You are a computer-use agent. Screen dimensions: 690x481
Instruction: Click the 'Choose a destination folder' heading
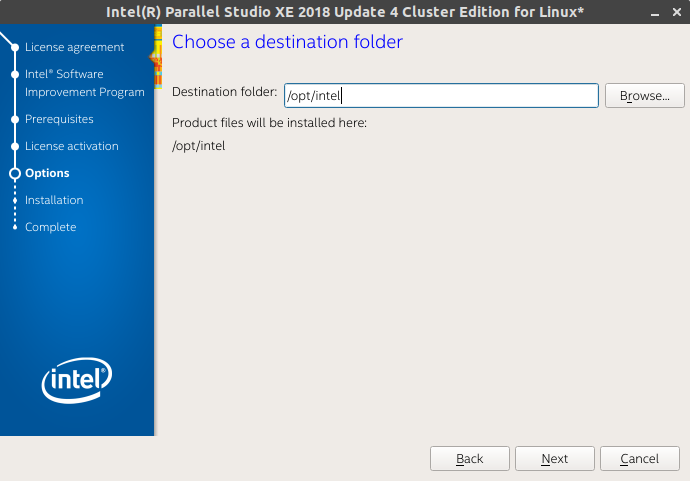coord(287,42)
